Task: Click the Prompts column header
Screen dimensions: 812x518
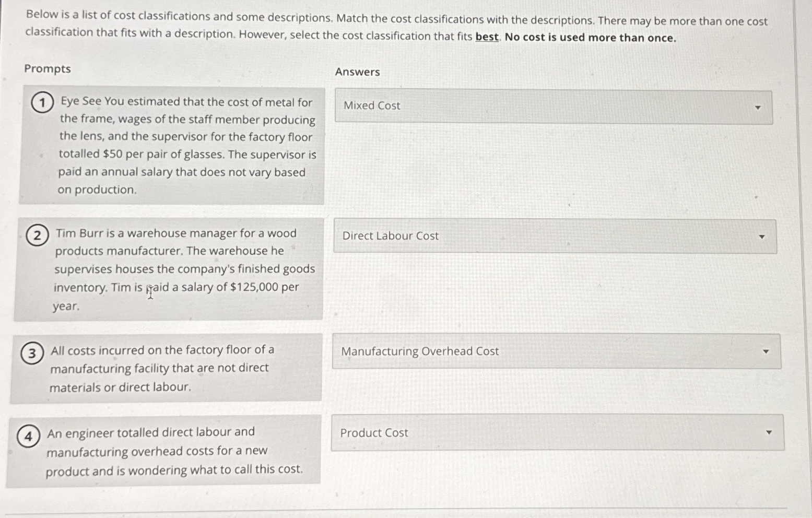Action: [x=48, y=69]
